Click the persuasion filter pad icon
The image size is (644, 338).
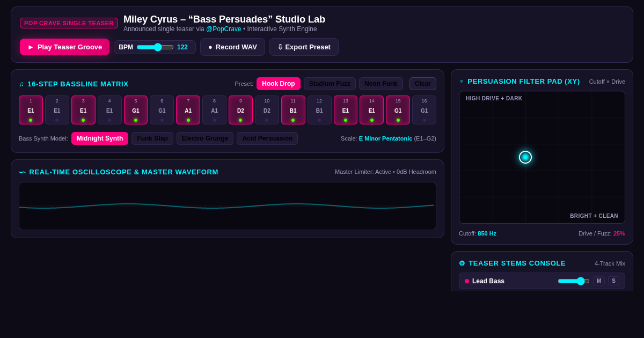(x=462, y=82)
